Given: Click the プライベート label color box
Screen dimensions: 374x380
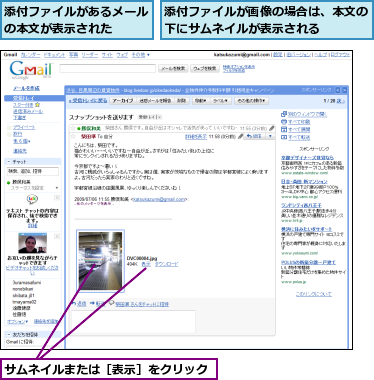Looking at the screenshot, I should 9,128.
